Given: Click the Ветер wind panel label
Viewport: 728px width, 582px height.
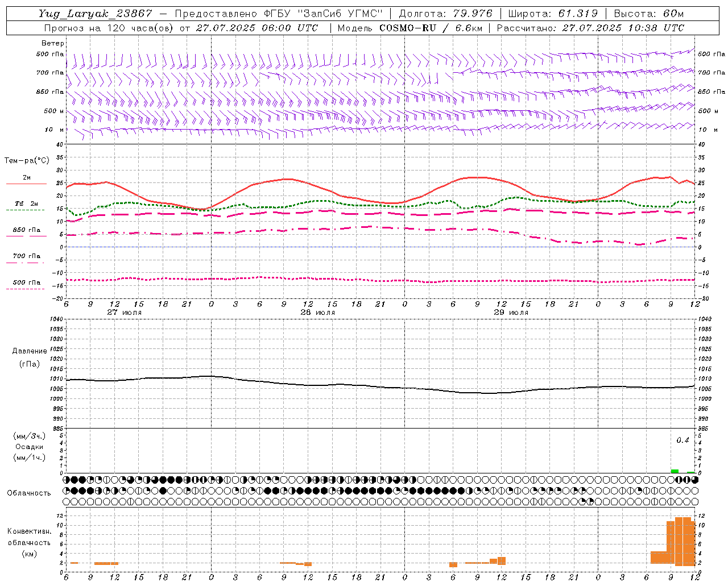Looking at the screenshot, I should [x=53, y=43].
